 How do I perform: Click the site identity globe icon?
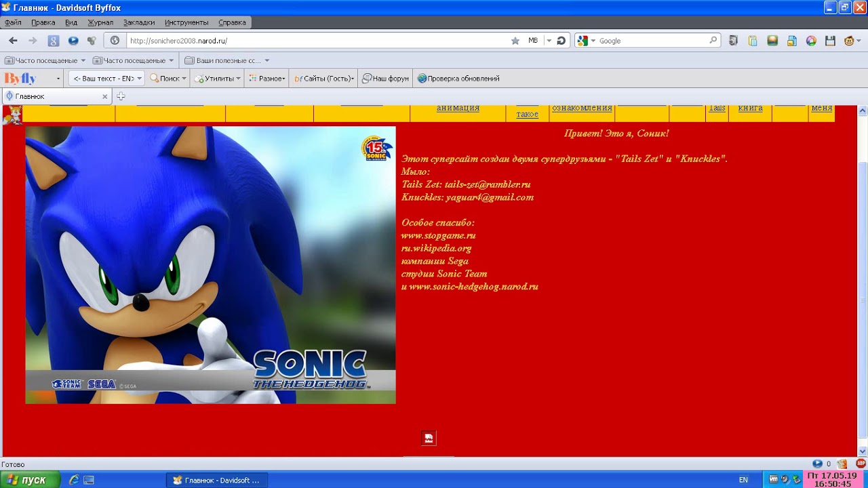[x=115, y=41]
